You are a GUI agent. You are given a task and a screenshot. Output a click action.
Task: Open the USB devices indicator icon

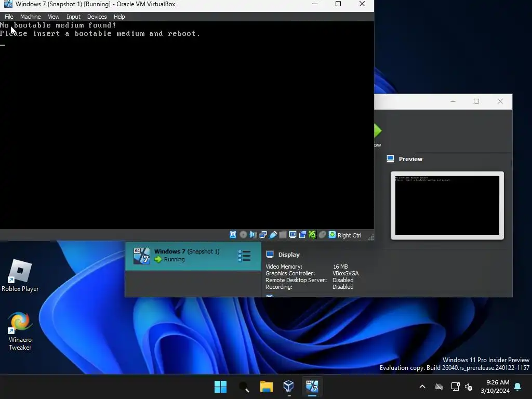click(x=273, y=235)
